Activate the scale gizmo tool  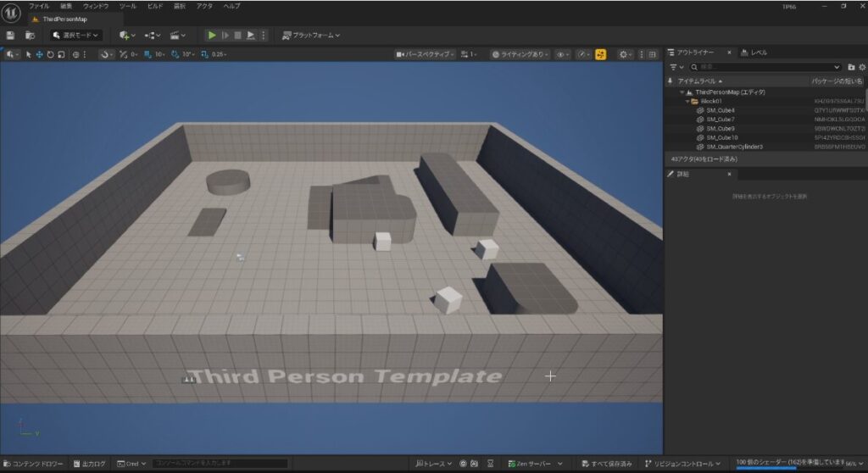(61, 54)
